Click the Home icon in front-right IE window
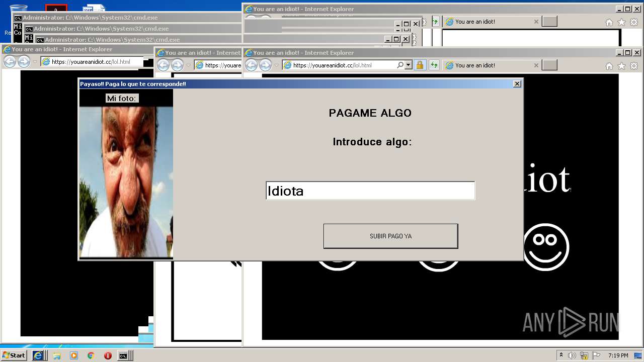Image resolution: width=644 pixels, height=362 pixels. point(609,66)
